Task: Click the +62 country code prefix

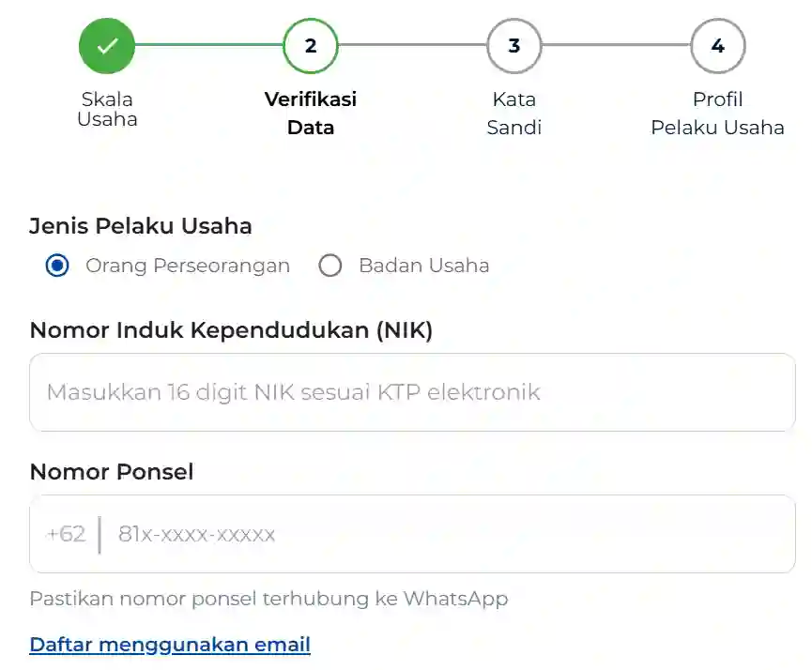Action: pos(66,534)
